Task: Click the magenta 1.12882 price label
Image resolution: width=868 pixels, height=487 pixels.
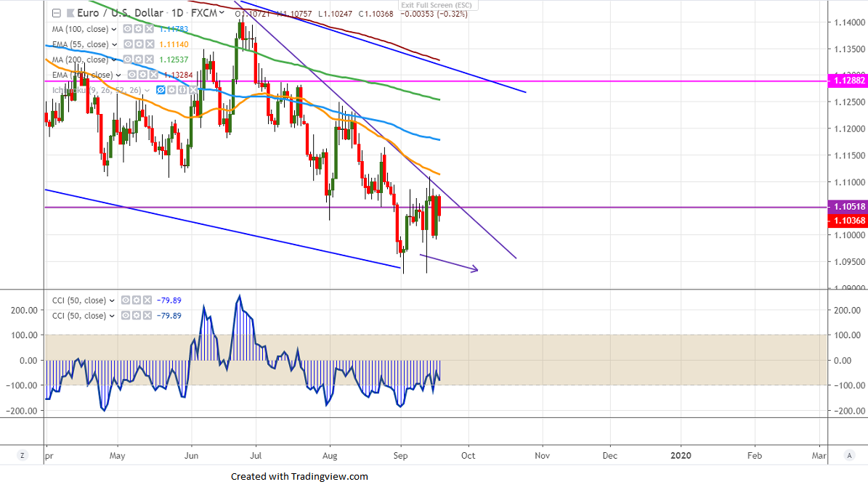Action: [848, 81]
